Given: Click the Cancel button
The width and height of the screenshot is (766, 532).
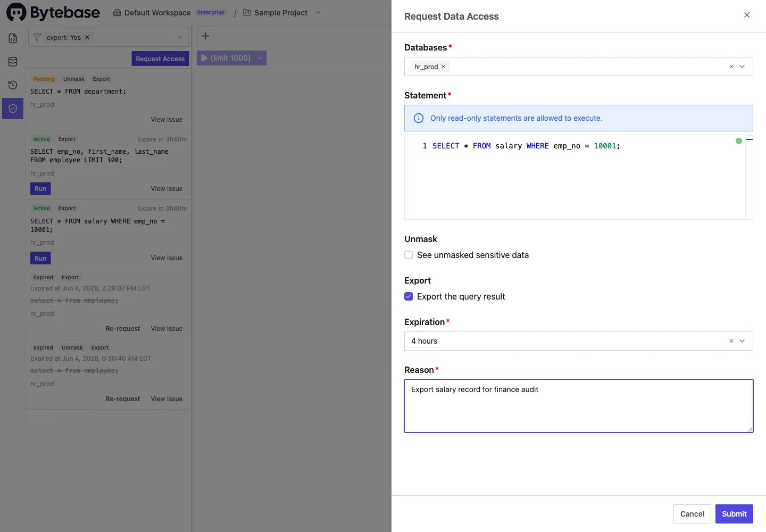Looking at the screenshot, I should [692, 514].
